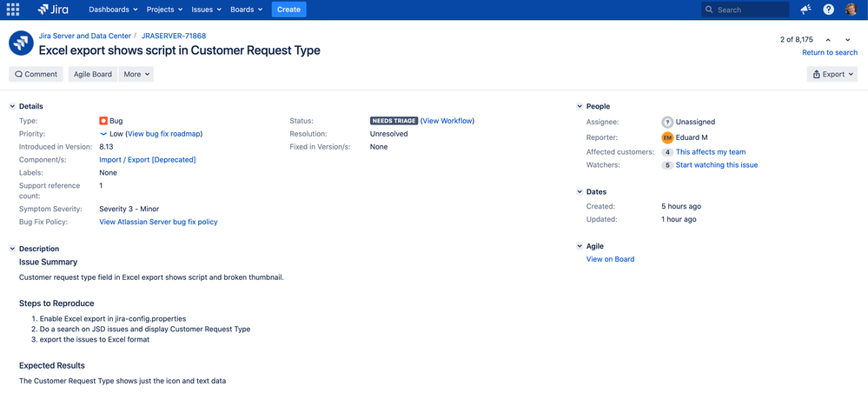Collapse the Details section
The width and height of the screenshot is (868, 400).
(12, 106)
